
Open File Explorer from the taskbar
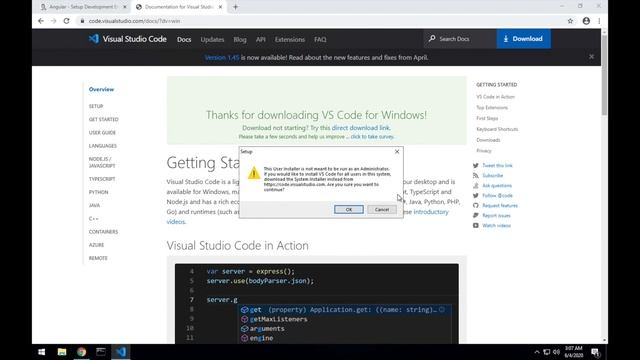[x=62, y=352]
